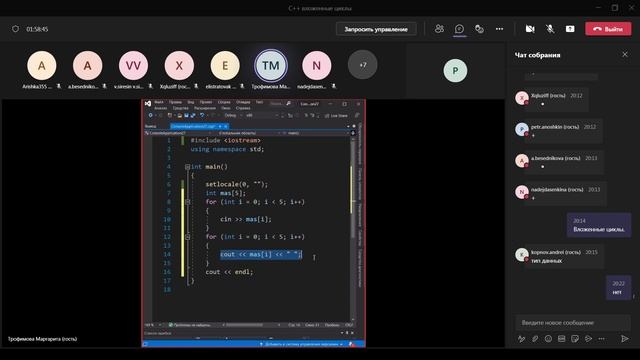Collapse the first for loop outline

tap(187, 202)
